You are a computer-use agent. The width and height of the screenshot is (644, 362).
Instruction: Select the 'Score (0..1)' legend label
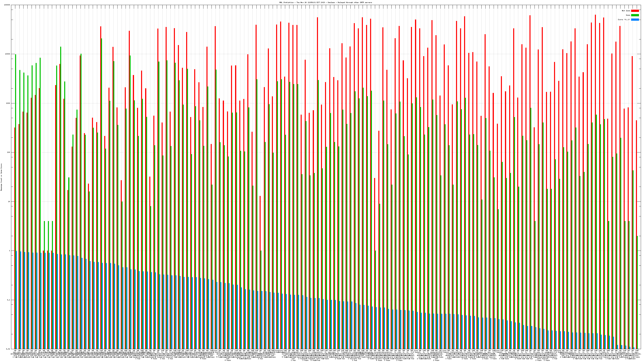(x=624, y=20)
